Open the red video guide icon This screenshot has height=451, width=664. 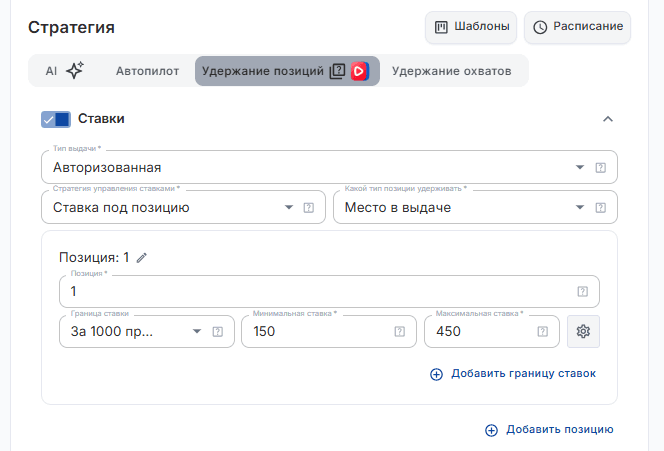360,71
